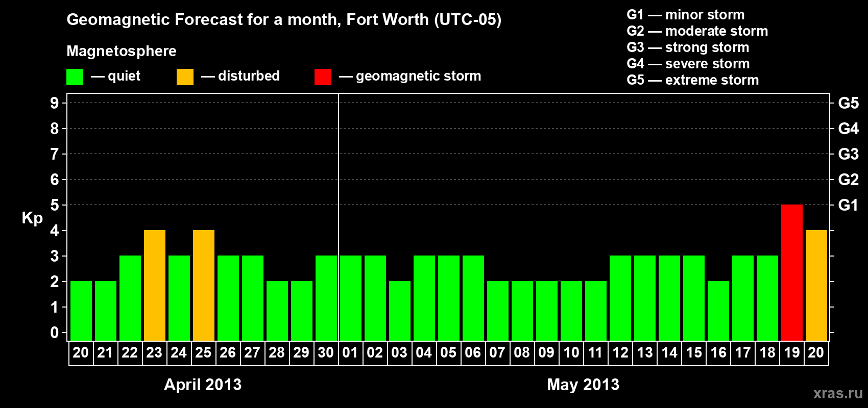The height and width of the screenshot is (408, 868).
Task: Click the 'disturbed' legend text
Action: point(249,76)
